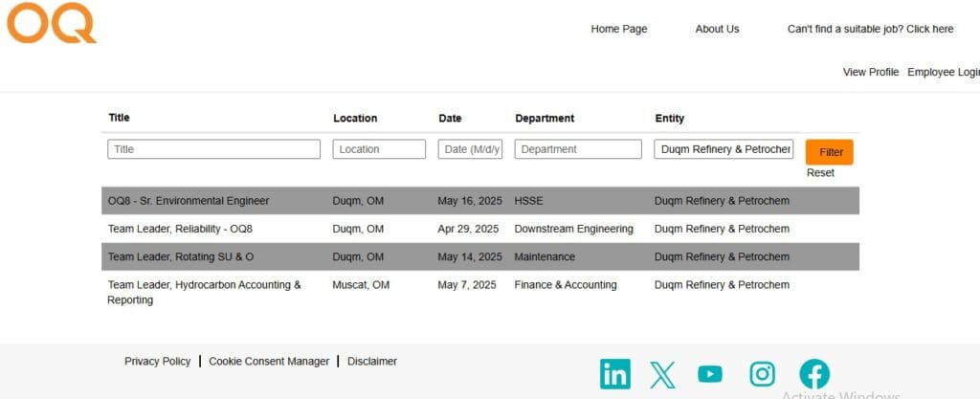Select the Finance & Accounting department cell

(566, 285)
